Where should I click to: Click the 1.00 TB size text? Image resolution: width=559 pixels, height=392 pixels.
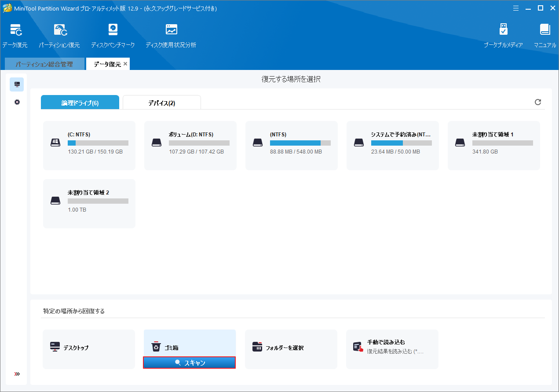coord(77,210)
